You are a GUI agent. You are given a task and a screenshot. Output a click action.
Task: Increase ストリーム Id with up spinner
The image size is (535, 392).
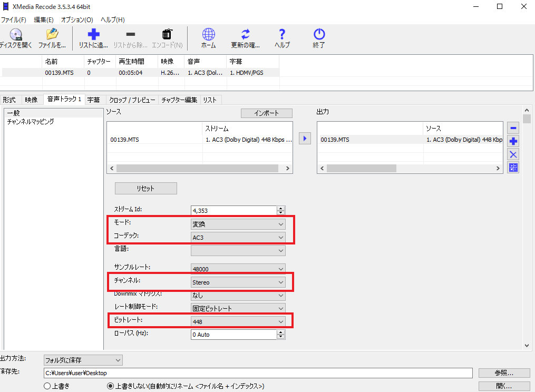(281, 208)
